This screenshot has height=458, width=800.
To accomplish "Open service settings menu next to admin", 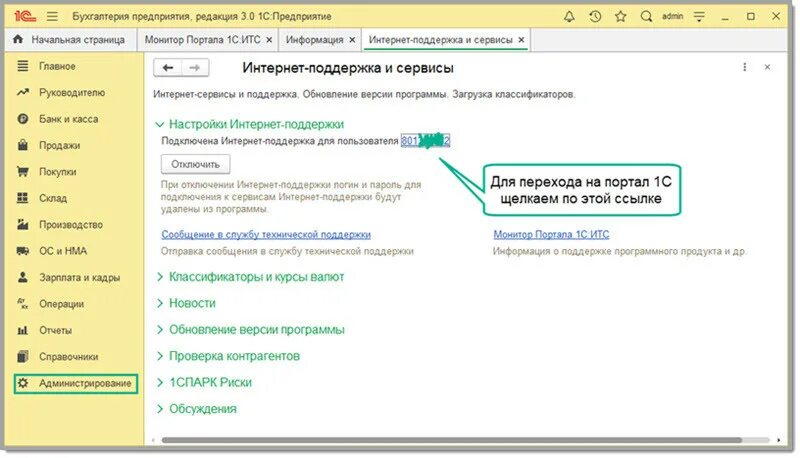I will click(x=699, y=16).
